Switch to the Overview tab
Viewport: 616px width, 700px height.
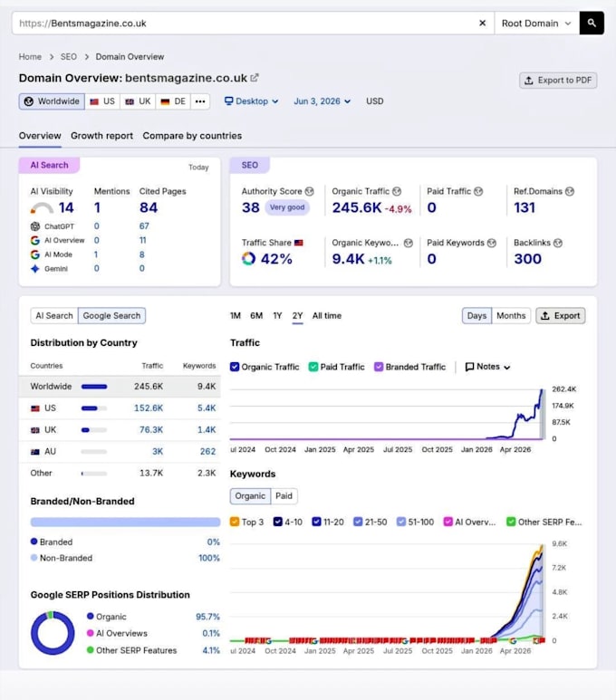(x=40, y=136)
